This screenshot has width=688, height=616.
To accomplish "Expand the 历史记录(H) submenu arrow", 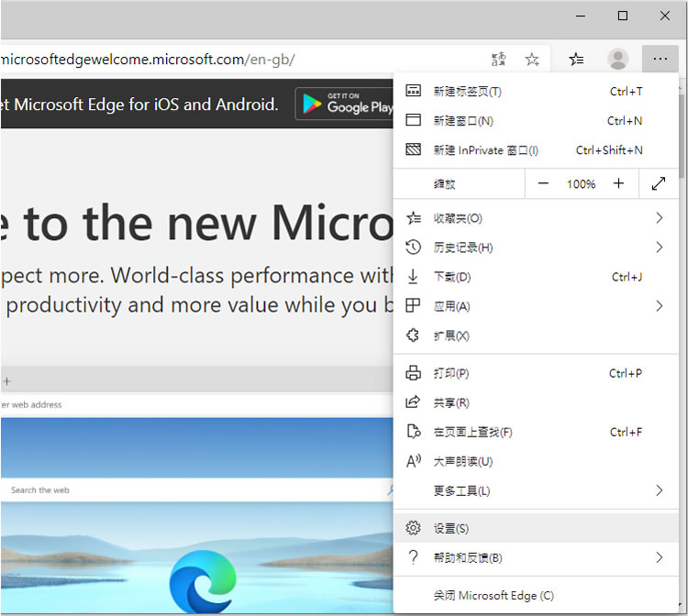I will pos(659,247).
